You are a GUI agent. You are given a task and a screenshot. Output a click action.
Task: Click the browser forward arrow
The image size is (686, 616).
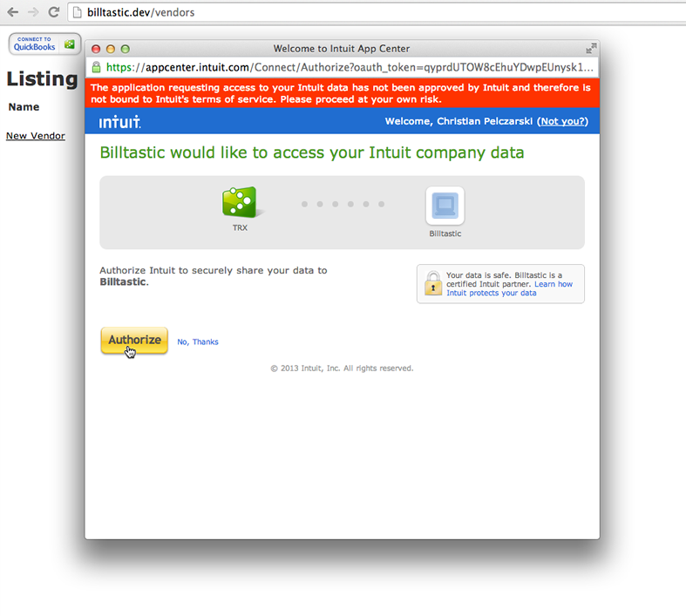tap(33, 12)
